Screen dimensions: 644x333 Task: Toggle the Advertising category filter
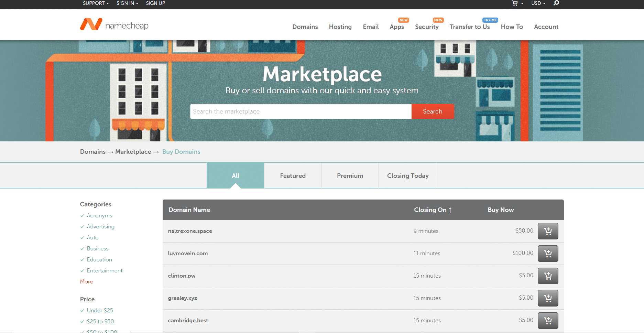point(97,227)
